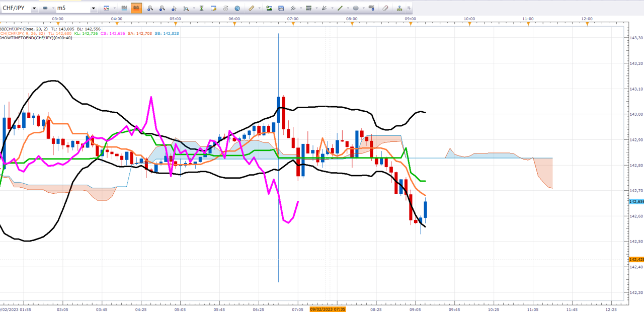Expand the line tool dropdown arrow
Viewport: 644px width, 312px height.
(x=348, y=9)
